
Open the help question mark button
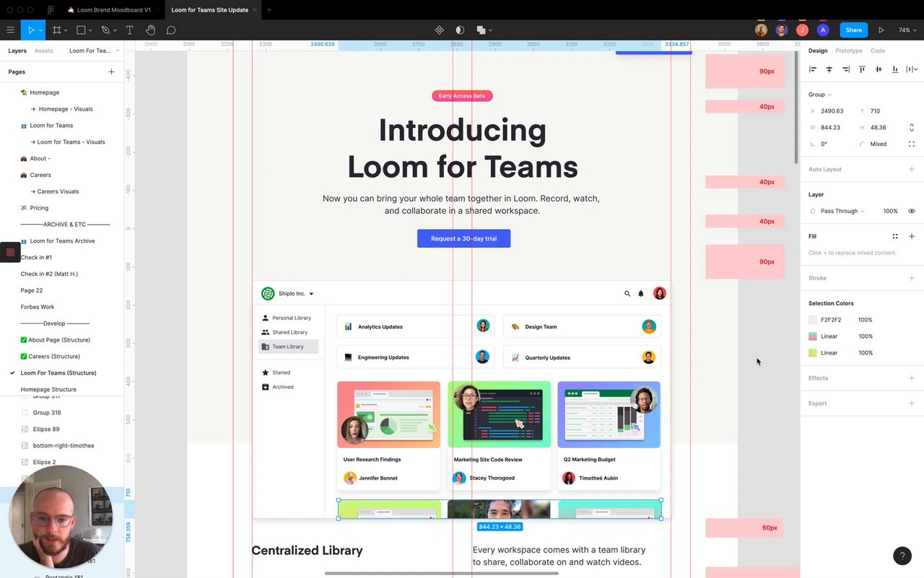[x=902, y=556]
